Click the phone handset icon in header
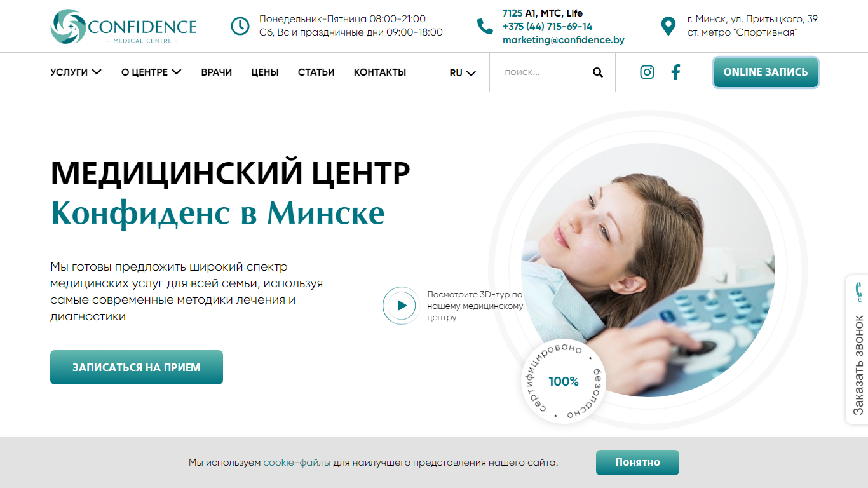This screenshot has height=488, width=868. point(485,26)
